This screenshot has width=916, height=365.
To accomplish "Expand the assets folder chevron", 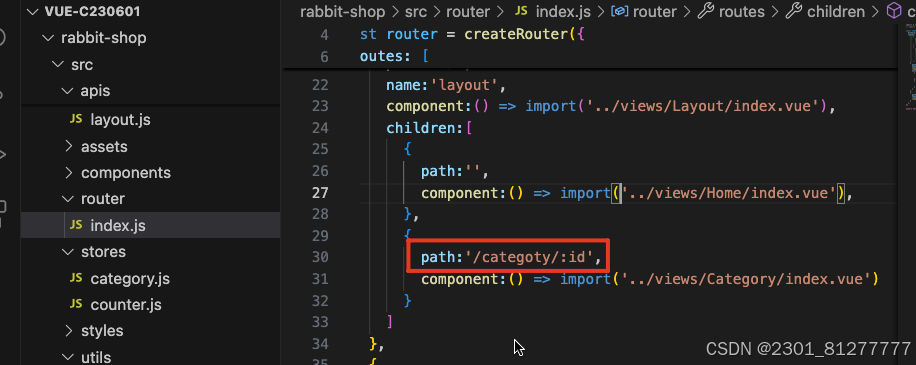I will 68,146.
